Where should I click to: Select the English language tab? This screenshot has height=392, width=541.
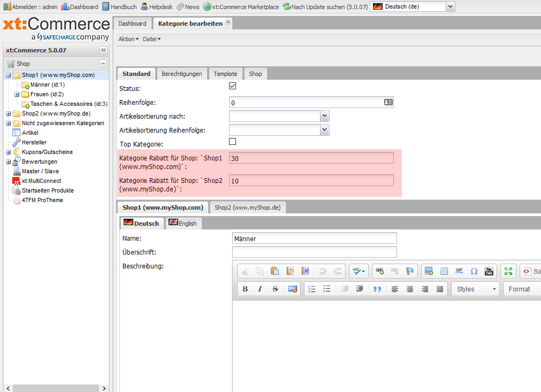point(183,224)
